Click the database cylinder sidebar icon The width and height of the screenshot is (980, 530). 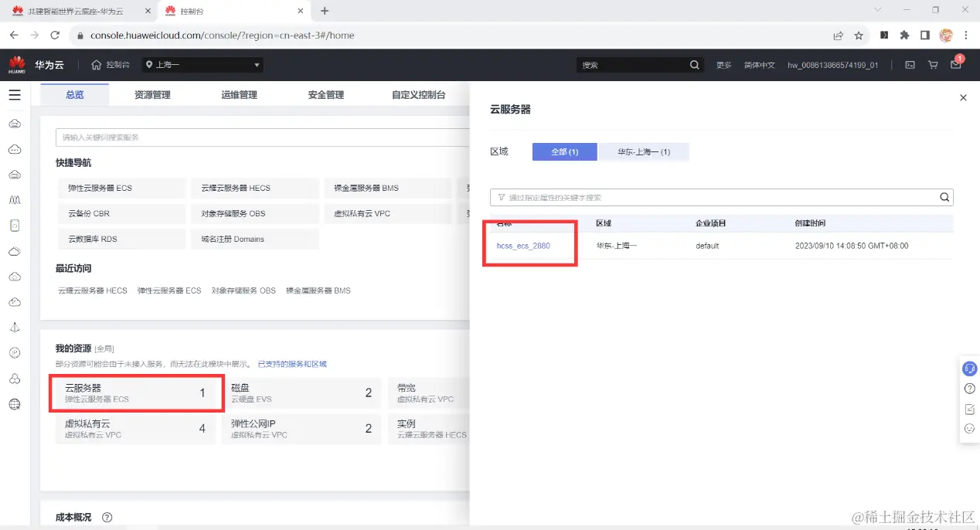pyautogui.click(x=14, y=226)
